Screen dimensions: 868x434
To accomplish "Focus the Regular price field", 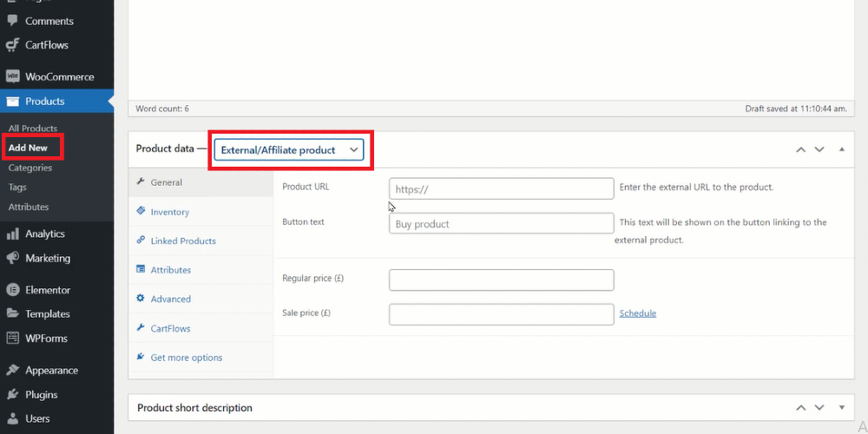I will pyautogui.click(x=502, y=280).
